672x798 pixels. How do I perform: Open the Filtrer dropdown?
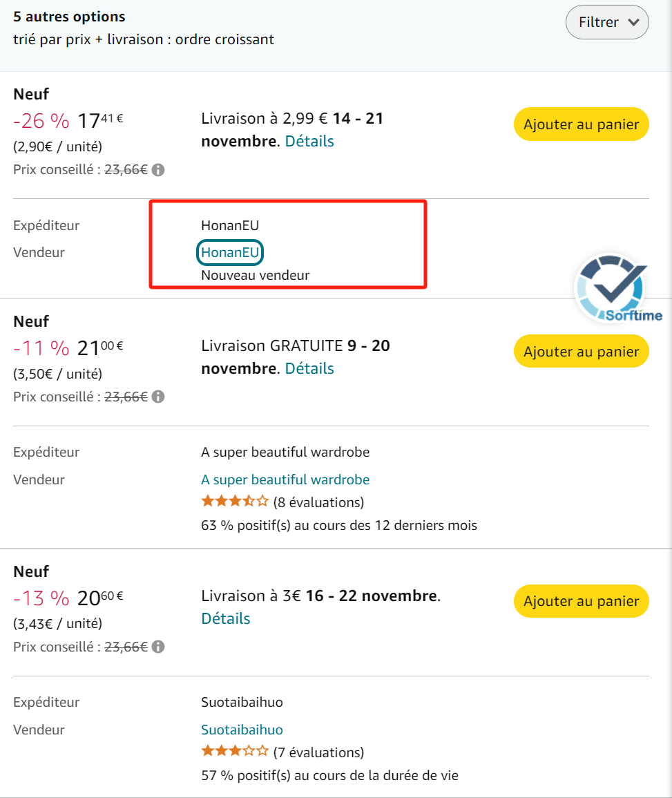[607, 22]
